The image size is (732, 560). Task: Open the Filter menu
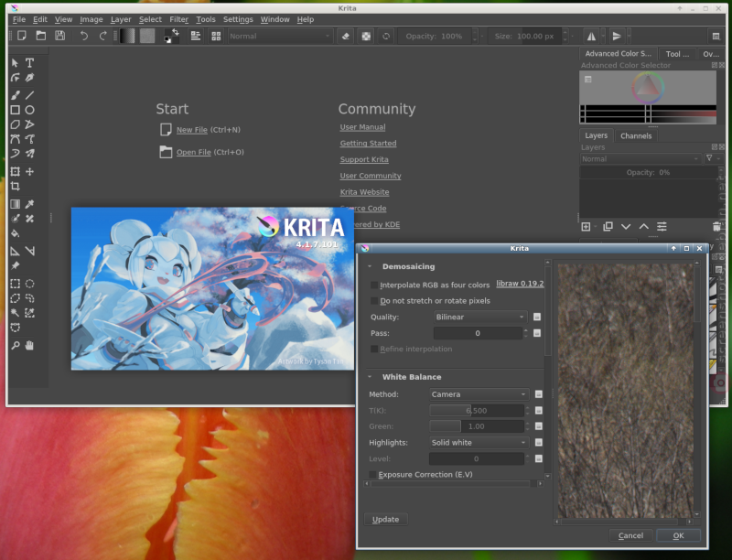(x=178, y=19)
